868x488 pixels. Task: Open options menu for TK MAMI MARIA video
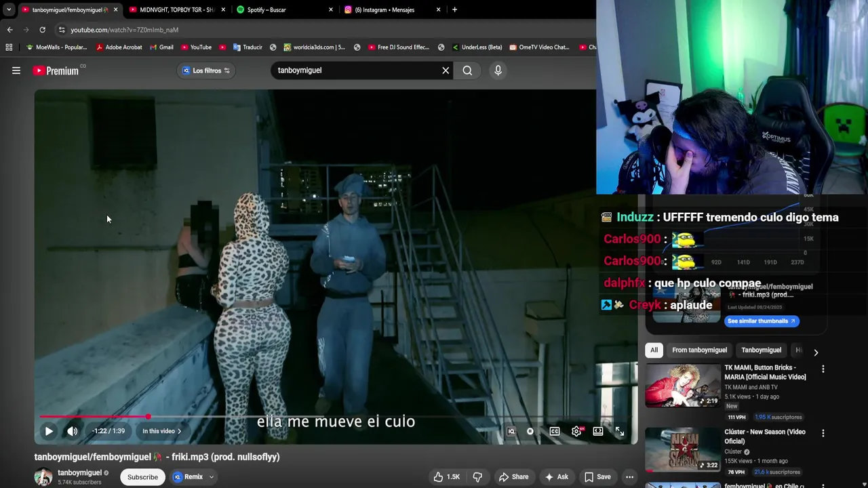click(x=823, y=369)
